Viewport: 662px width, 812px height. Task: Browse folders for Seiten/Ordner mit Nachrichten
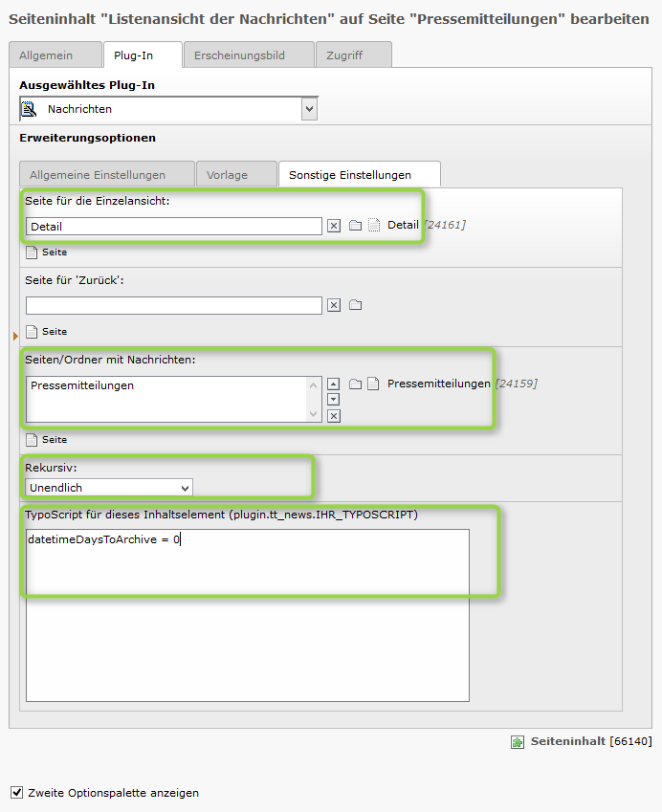pyautogui.click(x=355, y=384)
